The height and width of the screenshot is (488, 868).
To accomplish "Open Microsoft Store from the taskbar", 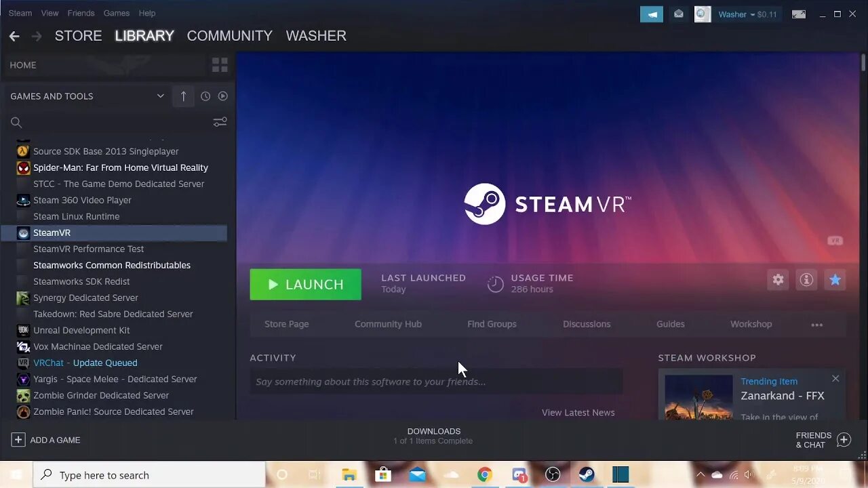I will pos(383,474).
